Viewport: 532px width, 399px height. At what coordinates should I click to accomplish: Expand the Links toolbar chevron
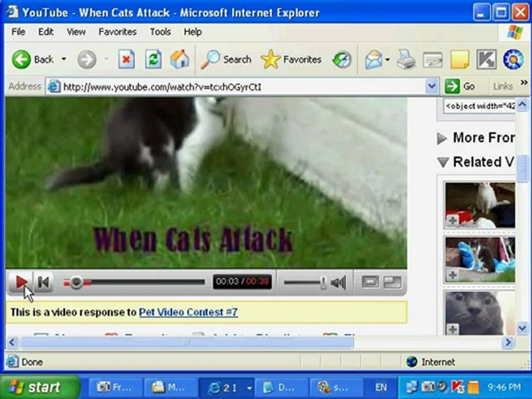[x=524, y=83]
